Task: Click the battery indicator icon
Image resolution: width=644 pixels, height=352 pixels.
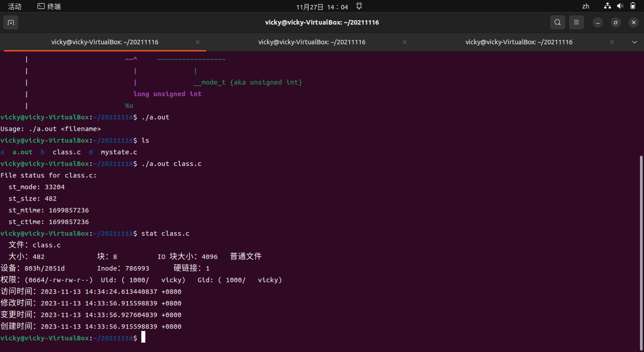Action: (x=633, y=6)
